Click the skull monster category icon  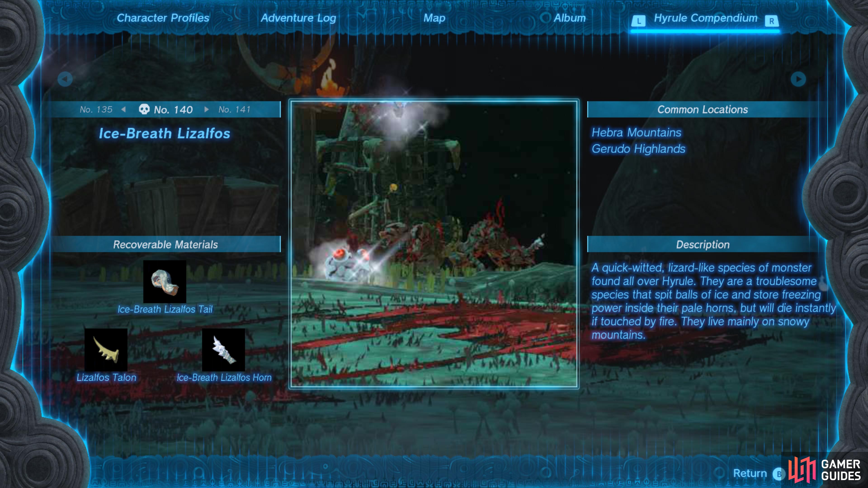(x=144, y=109)
